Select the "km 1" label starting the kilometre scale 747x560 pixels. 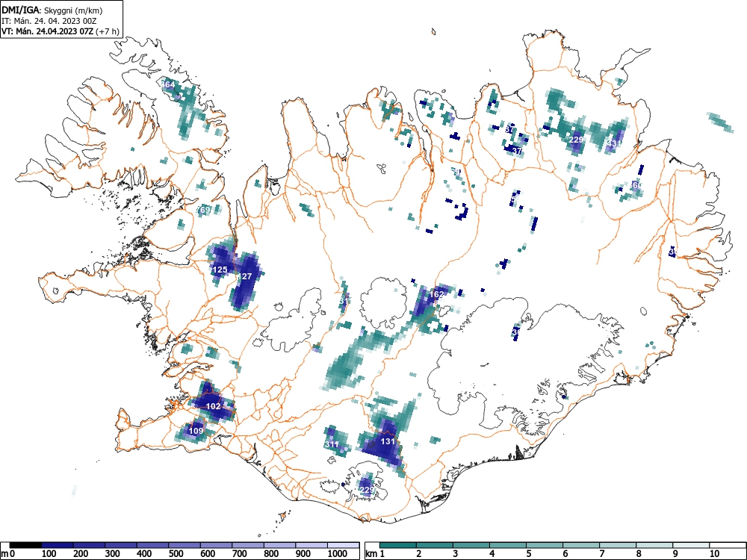[x=375, y=553]
